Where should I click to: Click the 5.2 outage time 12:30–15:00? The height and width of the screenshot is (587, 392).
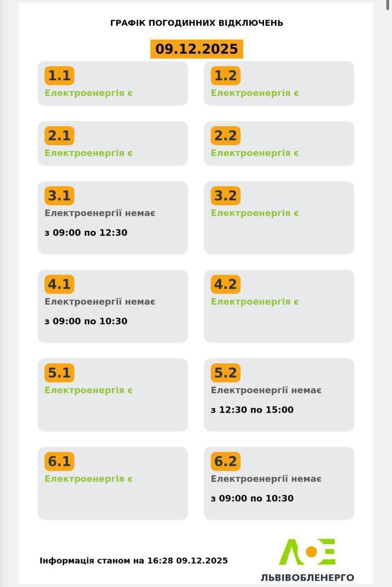coord(252,410)
